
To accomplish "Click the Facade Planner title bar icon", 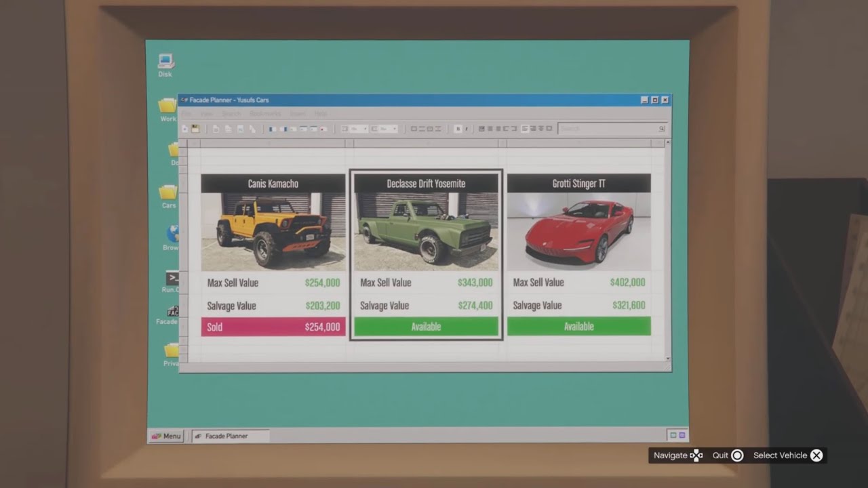I will coord(184,100).
